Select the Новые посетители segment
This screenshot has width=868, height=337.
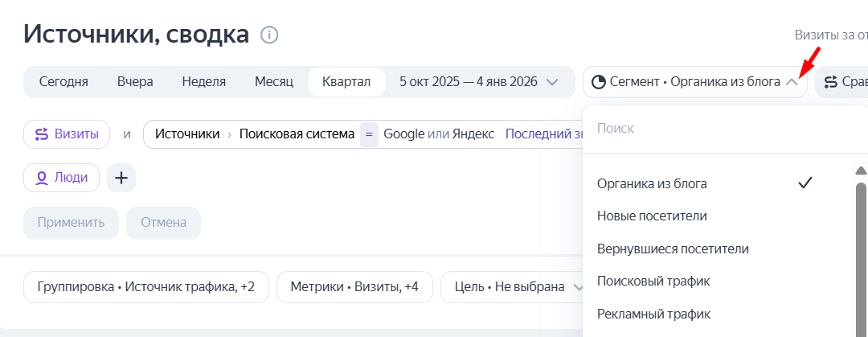(x=652, y=216)
